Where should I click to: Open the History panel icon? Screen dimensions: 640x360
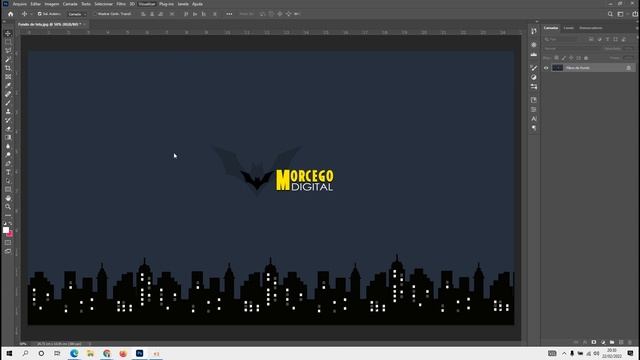(534, 31)
